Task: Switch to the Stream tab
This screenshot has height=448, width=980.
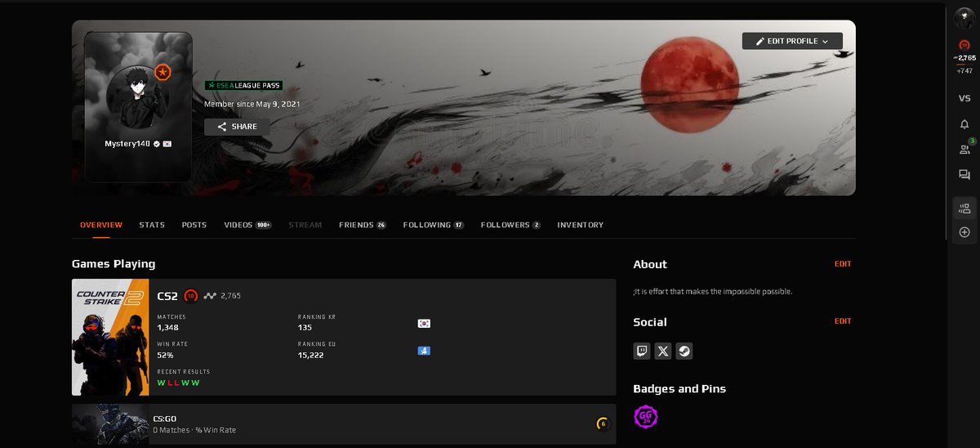Action: [x=305, y=225]
